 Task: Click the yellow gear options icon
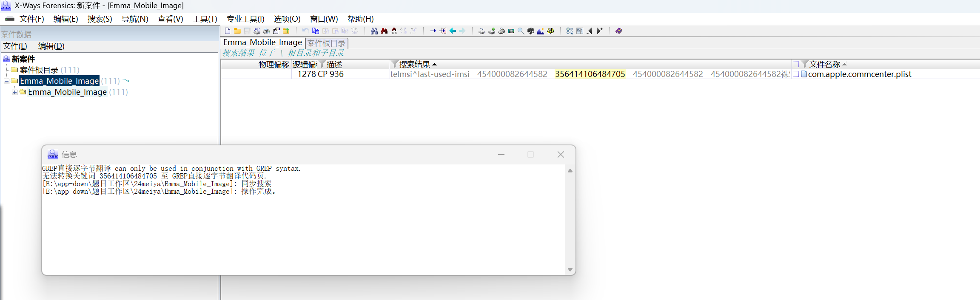(x=550, y=31)
